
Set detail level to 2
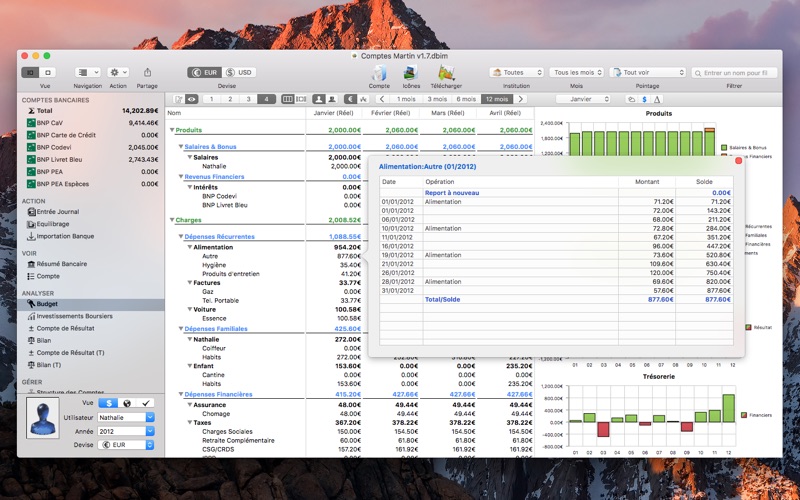[x=230, y=99]
